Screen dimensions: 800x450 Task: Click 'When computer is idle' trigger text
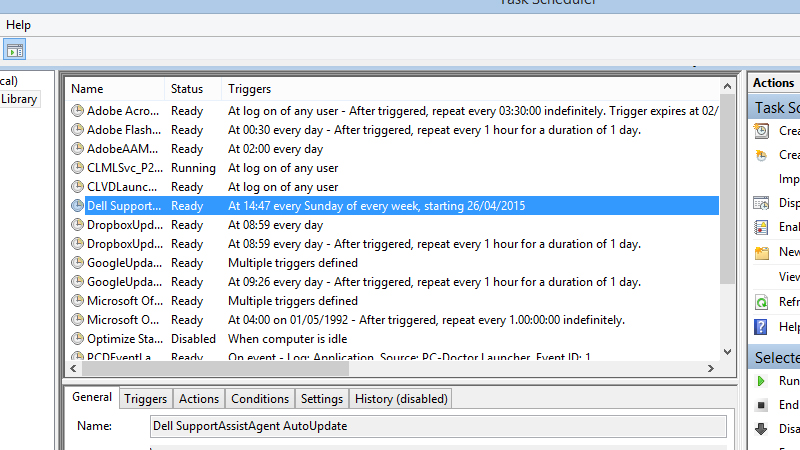coord(287,339)
